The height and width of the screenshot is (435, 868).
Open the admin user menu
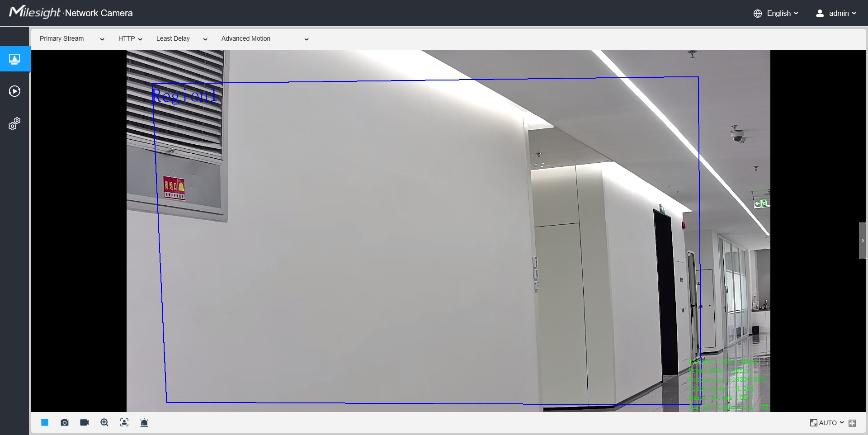coord(843,14)
